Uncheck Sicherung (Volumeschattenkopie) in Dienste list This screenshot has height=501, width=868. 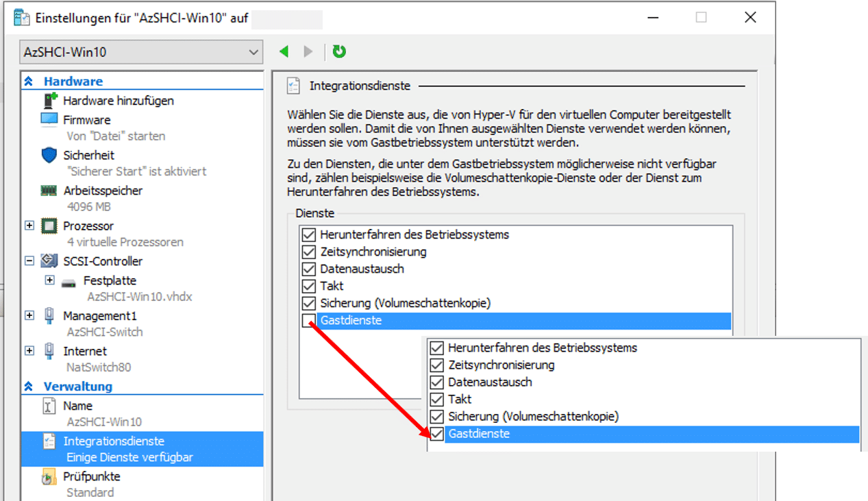[x=308, y=303]
